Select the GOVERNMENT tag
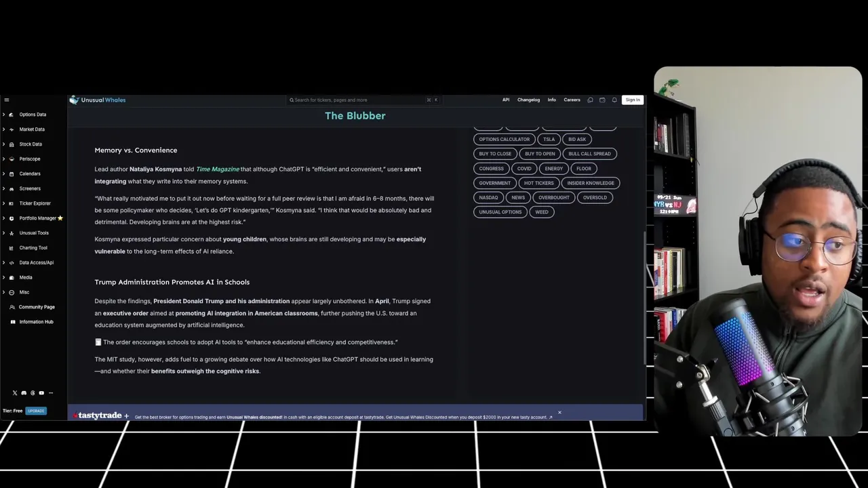This screenshot has width=868, height=488. click(495, 183)
